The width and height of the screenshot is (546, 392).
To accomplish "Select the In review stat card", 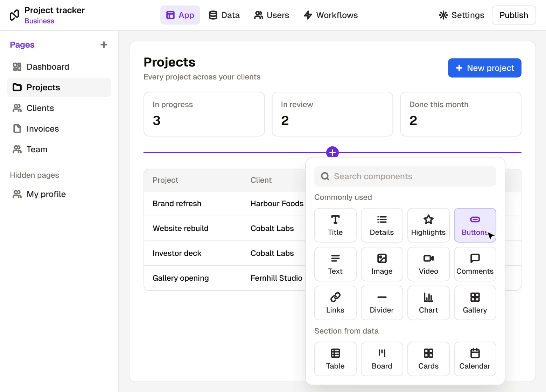I will click(x=332, y=114).
